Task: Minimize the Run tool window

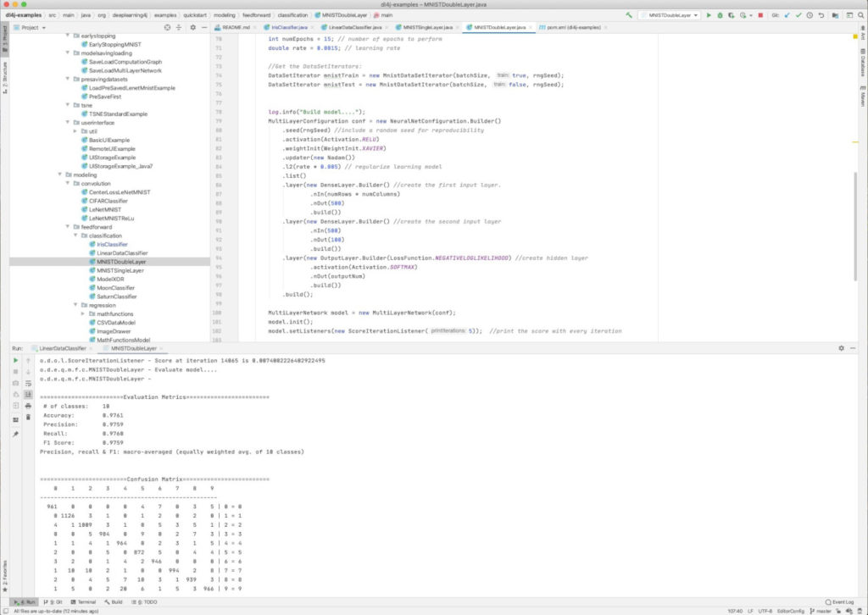Action: point(853,348)
